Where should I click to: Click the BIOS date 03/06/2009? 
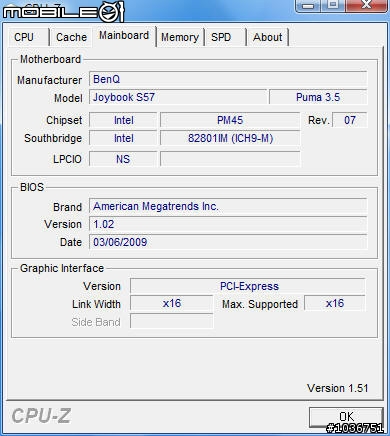pos(228,242)
